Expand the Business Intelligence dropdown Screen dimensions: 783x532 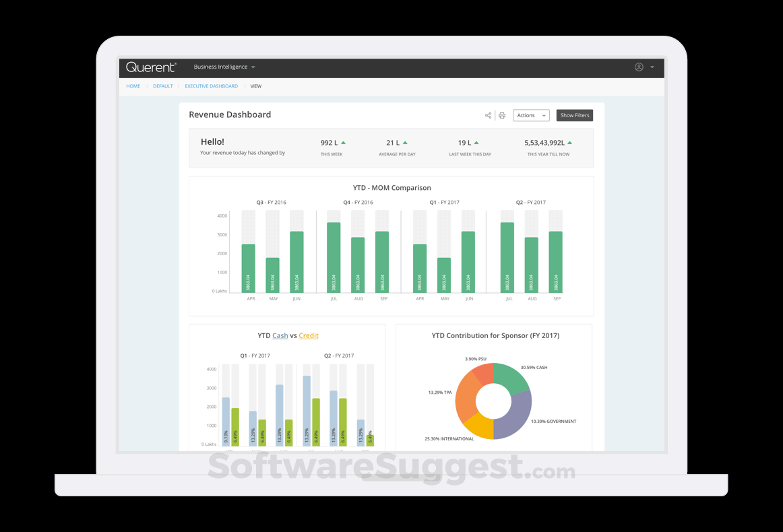pos(223,67)
